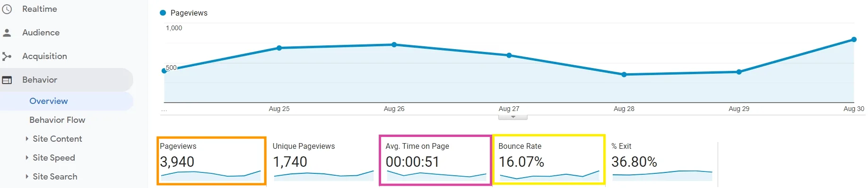Click the Behavior window icon
868x188 pixels.
[7, 80]
